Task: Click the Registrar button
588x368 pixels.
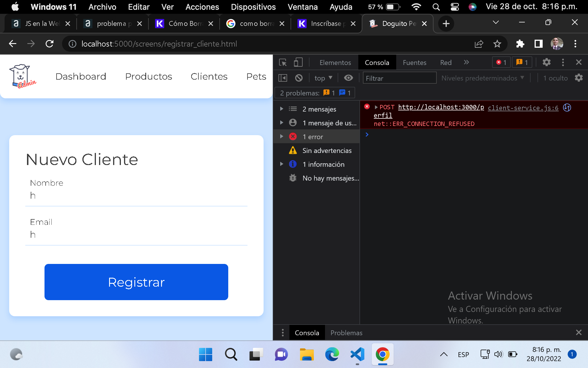Action: click(136, 282)
